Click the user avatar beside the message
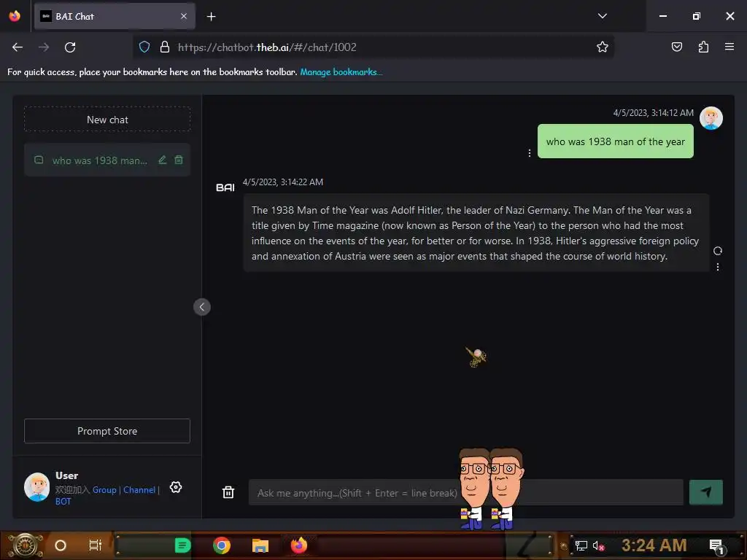Image resolution: width=747 pixels, height=560 pixels. [711, 118]
